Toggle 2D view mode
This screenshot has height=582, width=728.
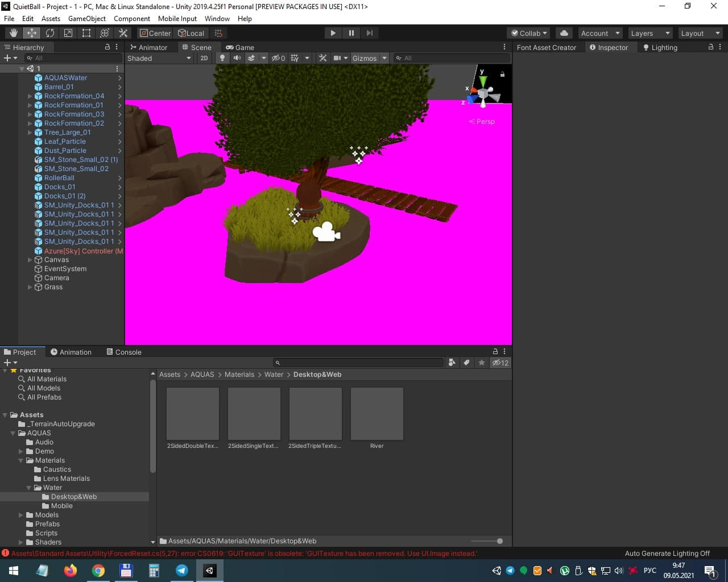pyautogui.click(x=204, y=58)
